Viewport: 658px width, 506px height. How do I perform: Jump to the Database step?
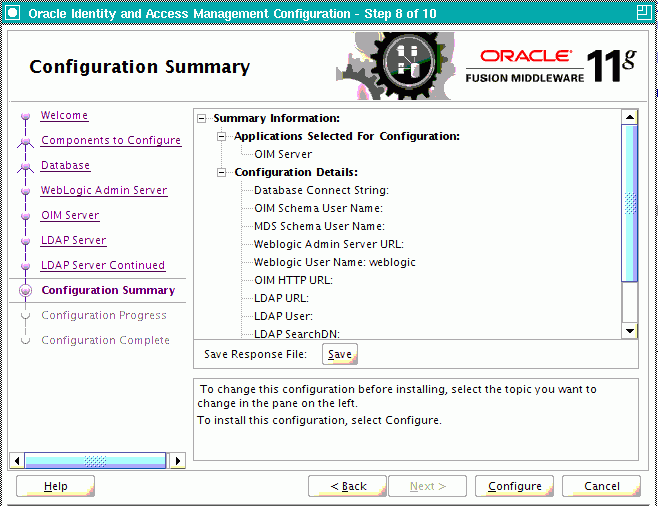coord(65,165)
